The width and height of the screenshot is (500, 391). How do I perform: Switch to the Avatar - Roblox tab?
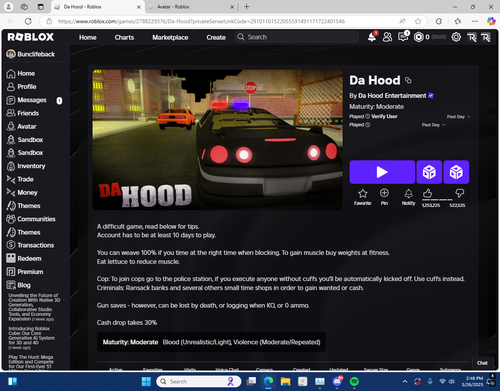coord(191,7)
